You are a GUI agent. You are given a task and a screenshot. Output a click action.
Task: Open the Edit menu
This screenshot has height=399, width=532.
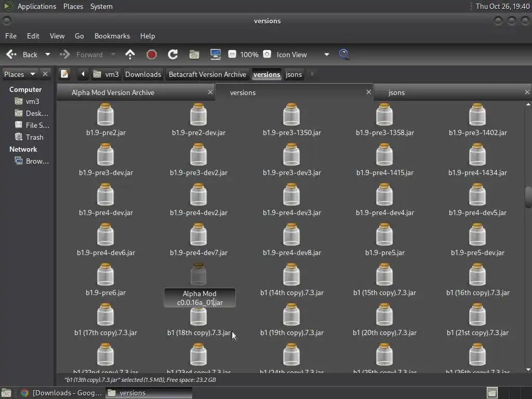pyautogui.click(x=33, y=36)
